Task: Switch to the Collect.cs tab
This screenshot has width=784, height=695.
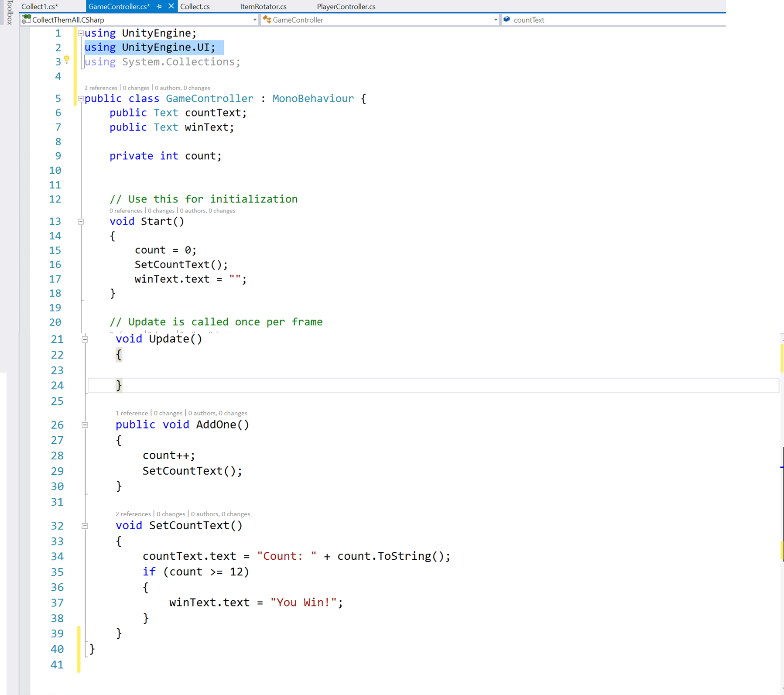Action: tap(195, 7)
